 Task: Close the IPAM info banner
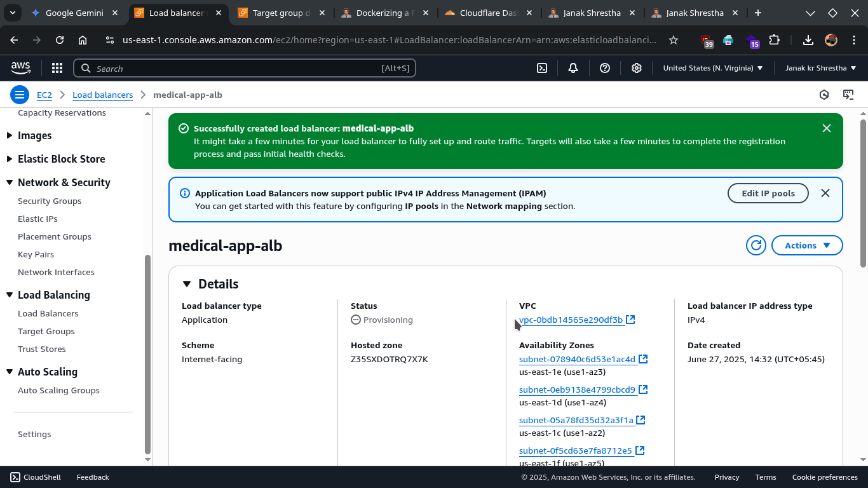(x=825, y=193)
